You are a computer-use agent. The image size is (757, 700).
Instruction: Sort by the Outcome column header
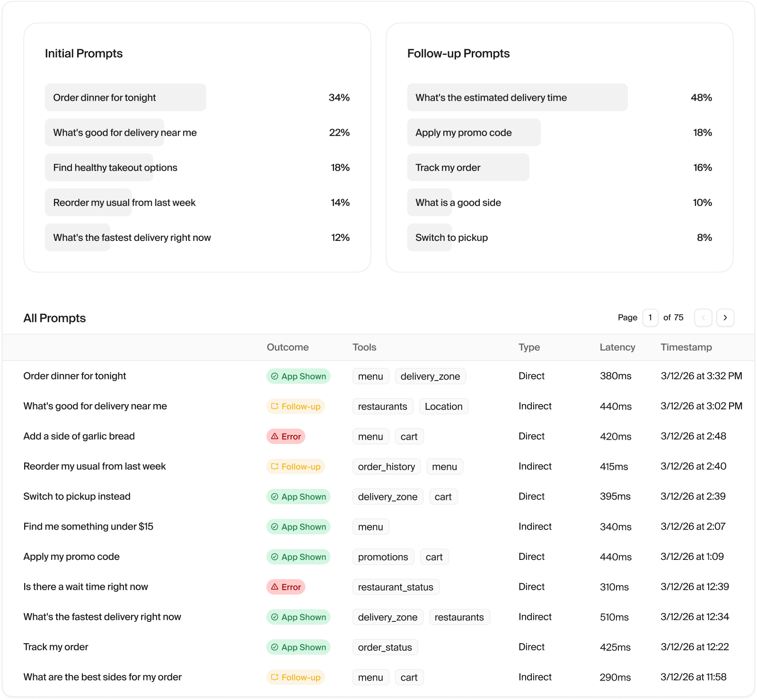tap(287, 347)
